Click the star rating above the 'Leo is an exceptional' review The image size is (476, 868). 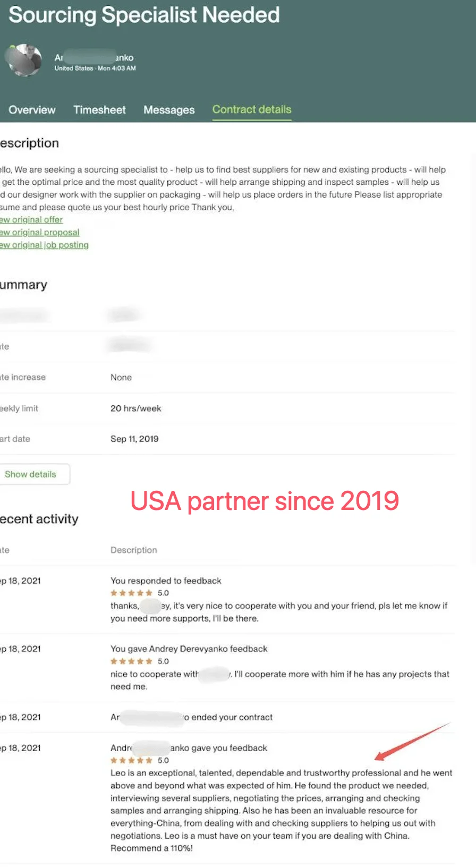131,761
